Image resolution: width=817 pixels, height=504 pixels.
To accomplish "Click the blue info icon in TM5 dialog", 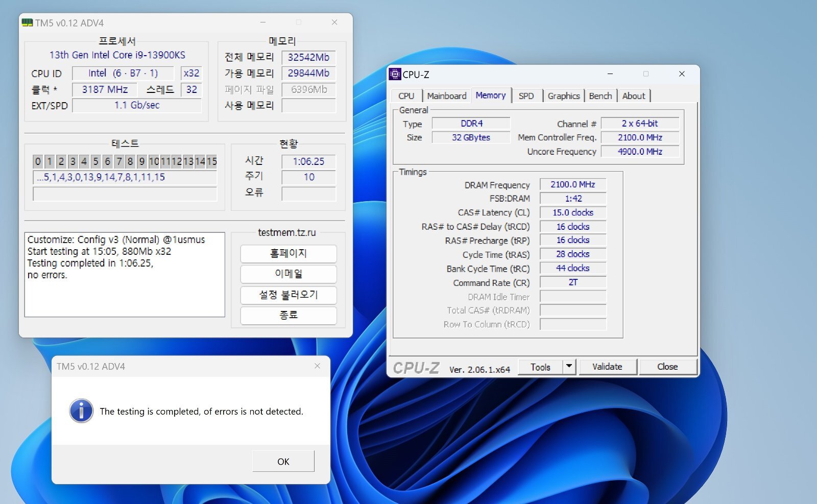I will point(81,411).
